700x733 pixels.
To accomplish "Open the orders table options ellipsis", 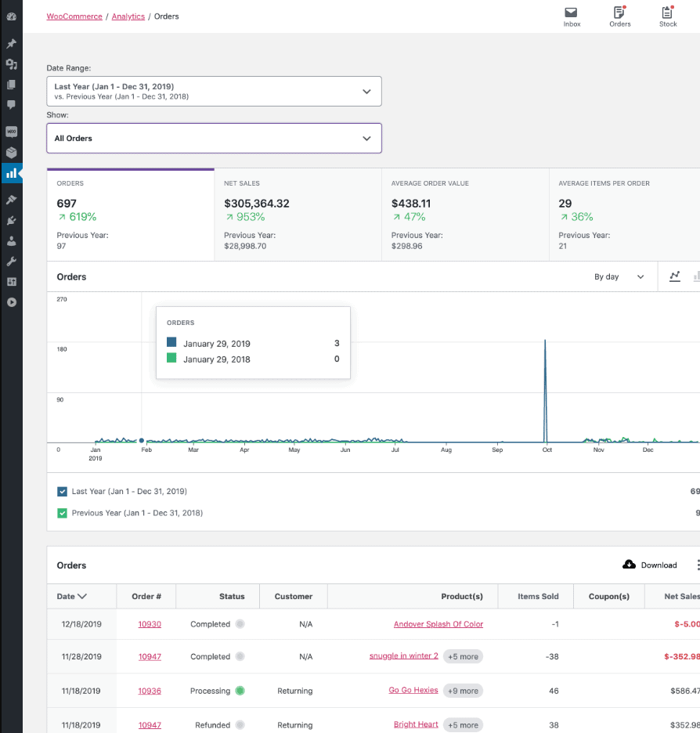I will tap(698, 565).
